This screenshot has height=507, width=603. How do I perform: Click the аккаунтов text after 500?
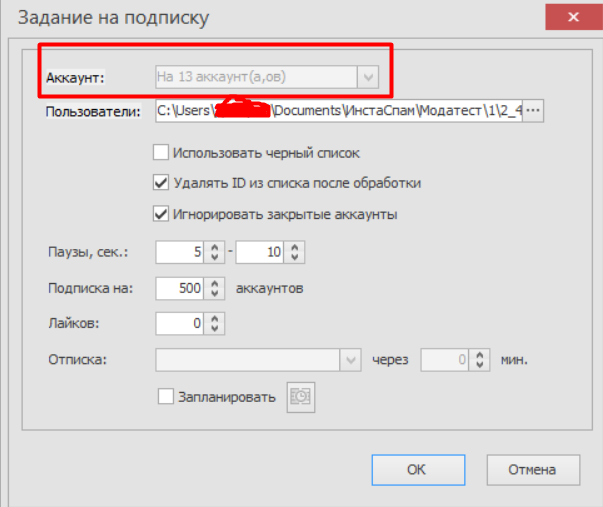[270, 289]
